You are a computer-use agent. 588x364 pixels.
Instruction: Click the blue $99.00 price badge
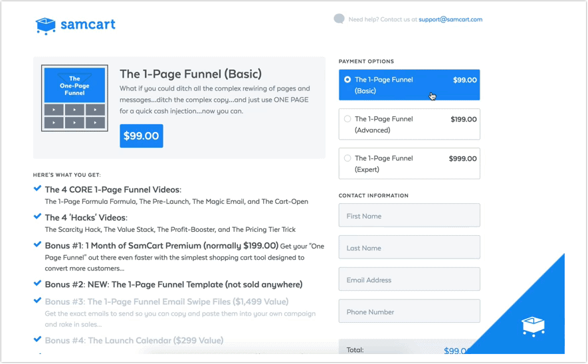142,136
